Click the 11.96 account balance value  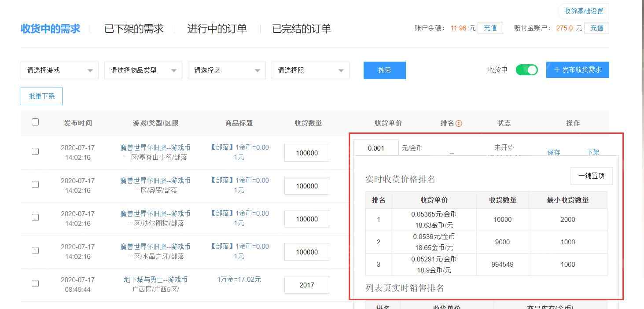tap(458, 28)
